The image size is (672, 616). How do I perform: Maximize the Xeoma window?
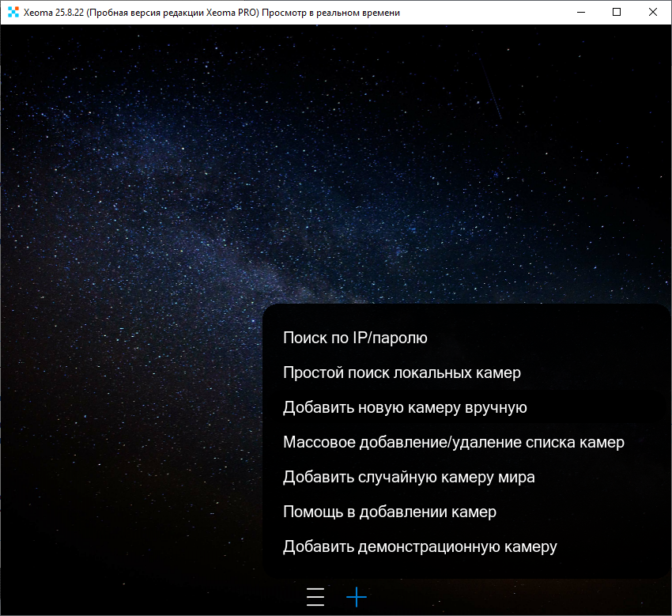(617, 13)
